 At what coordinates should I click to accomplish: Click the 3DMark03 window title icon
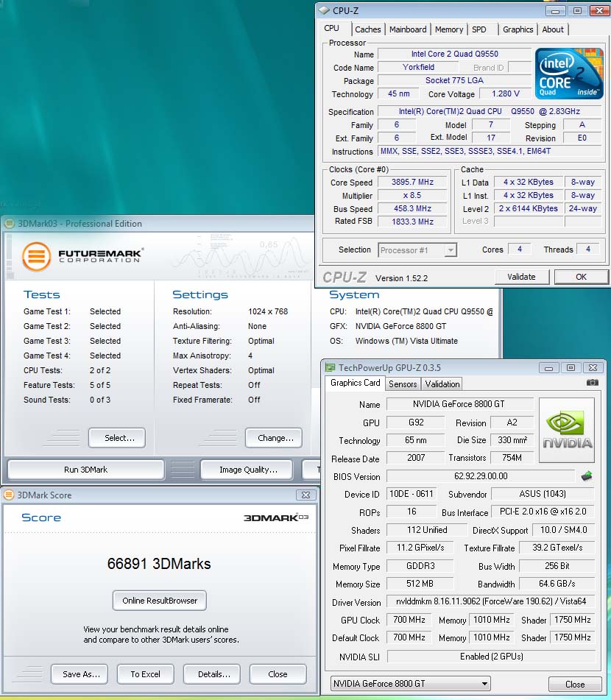pos(10,223)
